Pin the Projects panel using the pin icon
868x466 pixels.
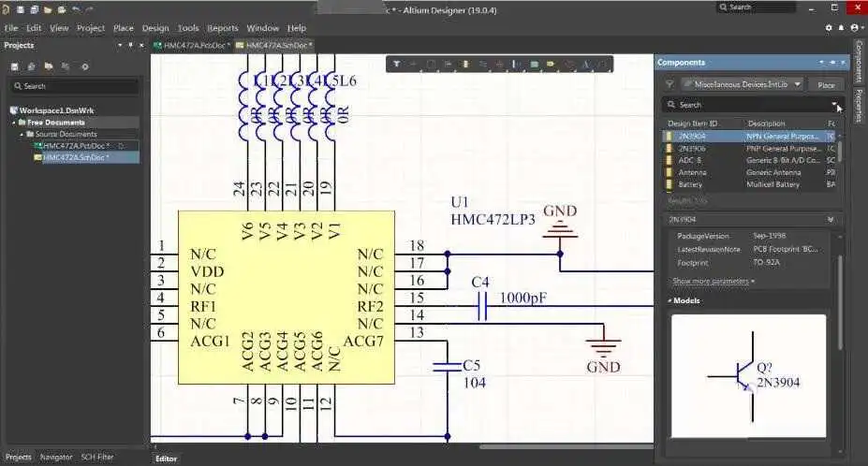[131, 45]
